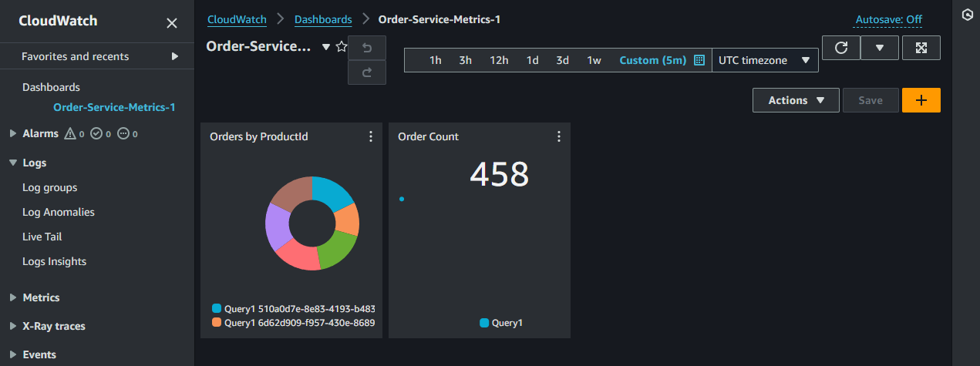Enter fullscreen mode for dashboard

click(x=921, y=48)
